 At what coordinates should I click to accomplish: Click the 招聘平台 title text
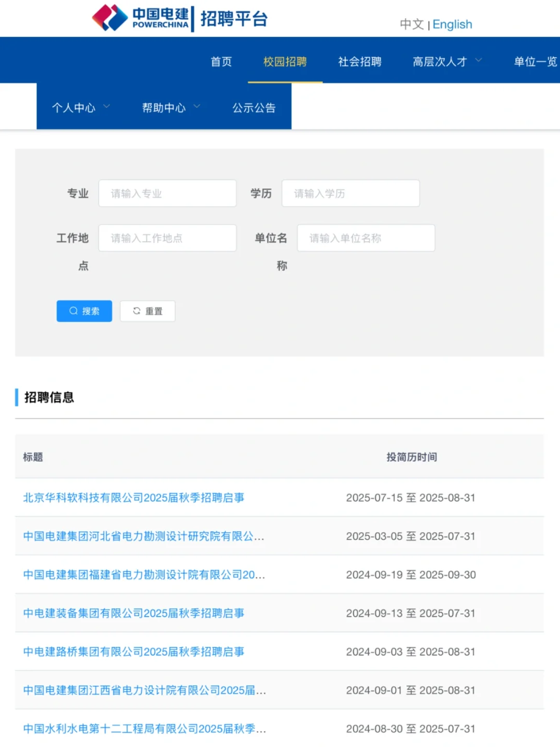click(234, 19)
